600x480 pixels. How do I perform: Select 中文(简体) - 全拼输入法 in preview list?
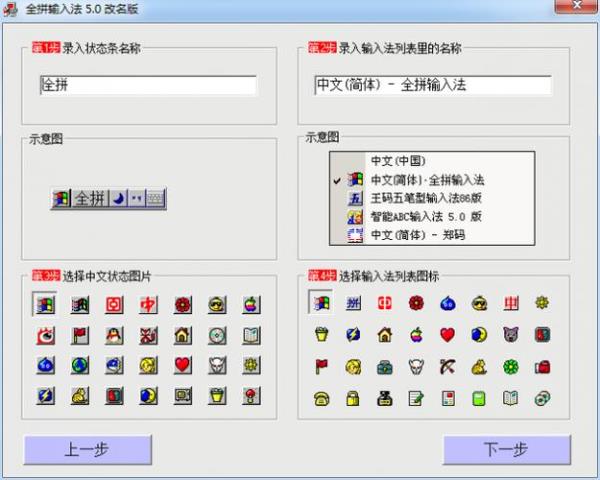pos(427,180)
